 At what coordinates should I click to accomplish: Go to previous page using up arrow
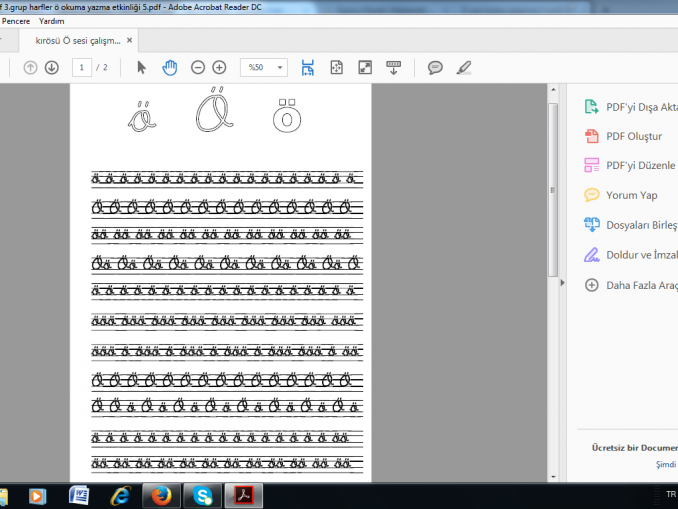coord(30,67)
